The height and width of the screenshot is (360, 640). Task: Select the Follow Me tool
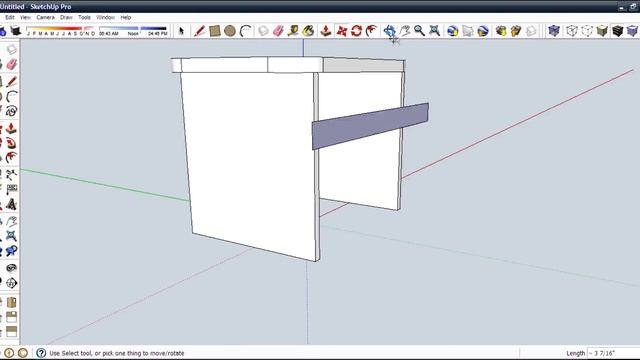point(11,143)
